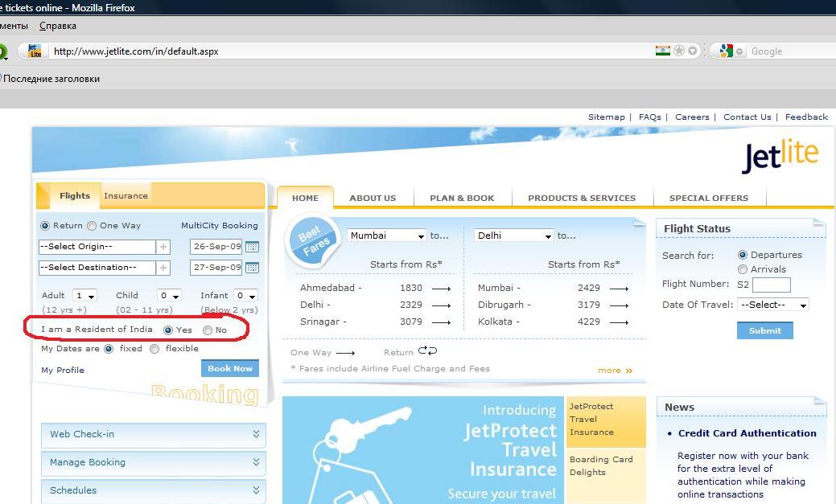
Task: Click the Flight Number input field
Action: tap(771, 285)
